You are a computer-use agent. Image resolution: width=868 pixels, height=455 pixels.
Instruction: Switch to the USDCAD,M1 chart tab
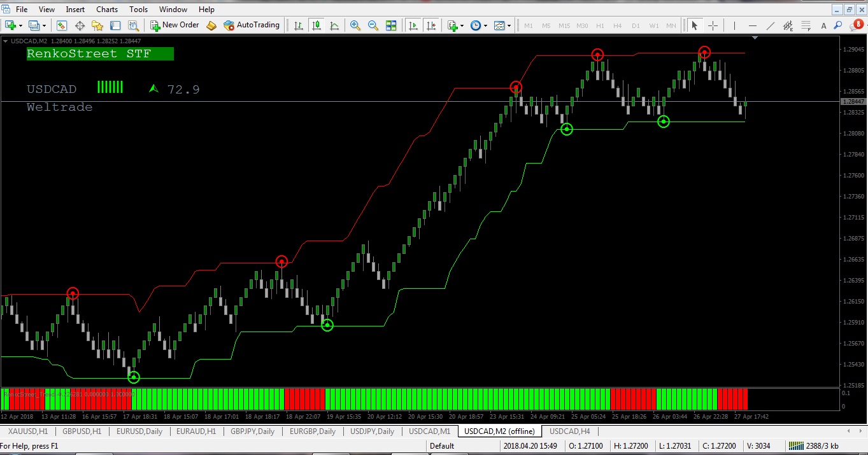coord(429,431)
